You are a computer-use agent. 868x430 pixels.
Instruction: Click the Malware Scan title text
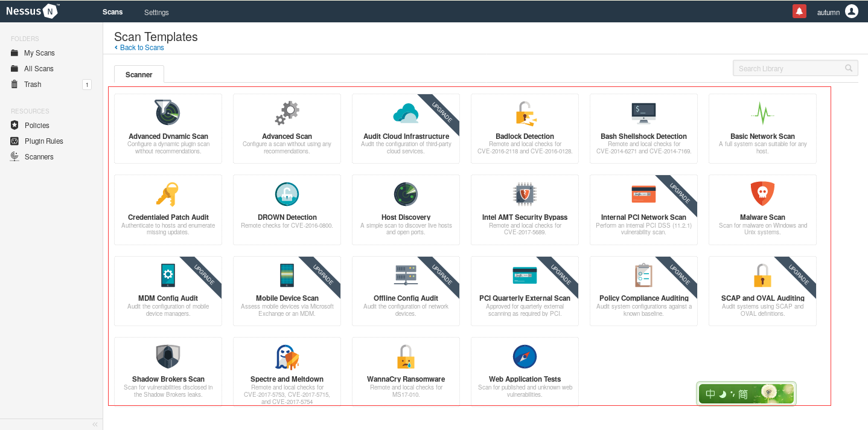pyautogui.click(x=762, y=217)
